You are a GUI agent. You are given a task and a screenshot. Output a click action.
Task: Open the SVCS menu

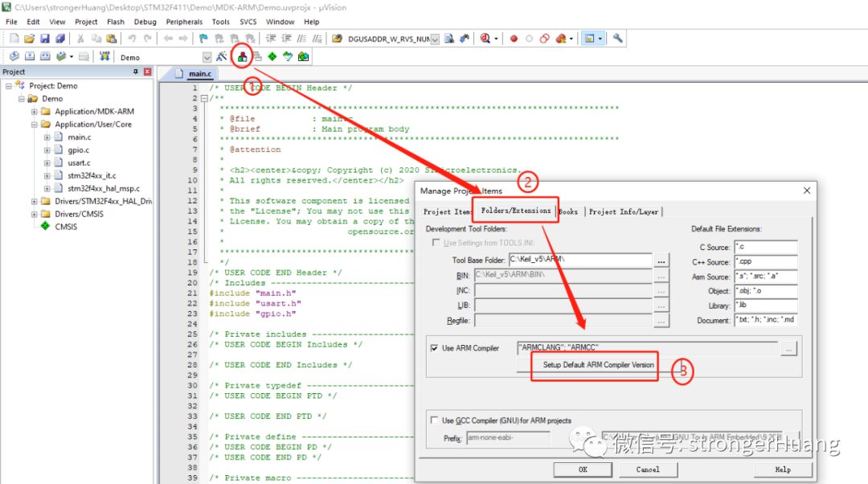pos(248,22)
